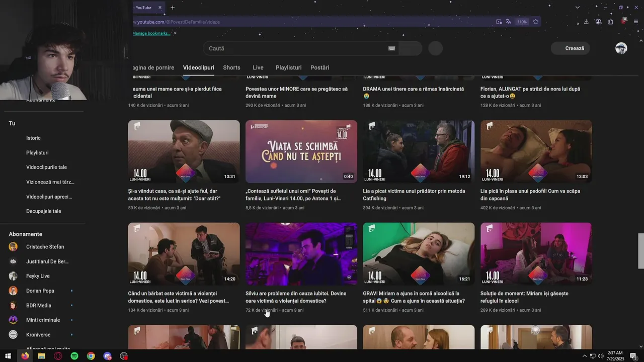644x362 pixels.
Task: Bookmark this page with the star icon
Action: tap(535, 22)
